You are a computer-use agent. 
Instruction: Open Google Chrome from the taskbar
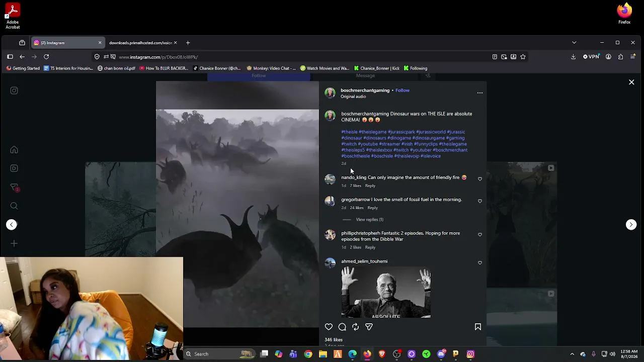308,354
